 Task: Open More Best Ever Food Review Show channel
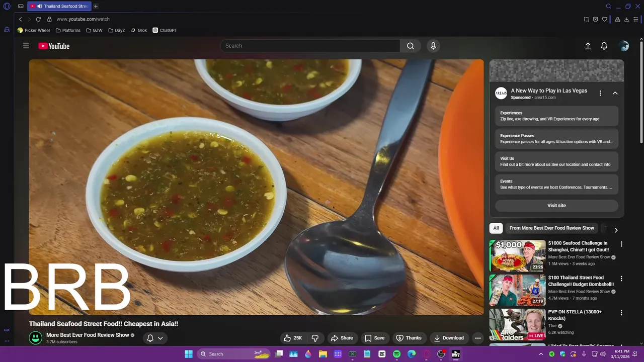pos(88,335)
